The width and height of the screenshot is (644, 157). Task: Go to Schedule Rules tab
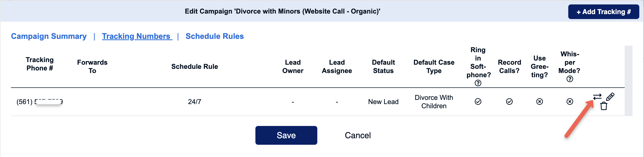[215, 36]
